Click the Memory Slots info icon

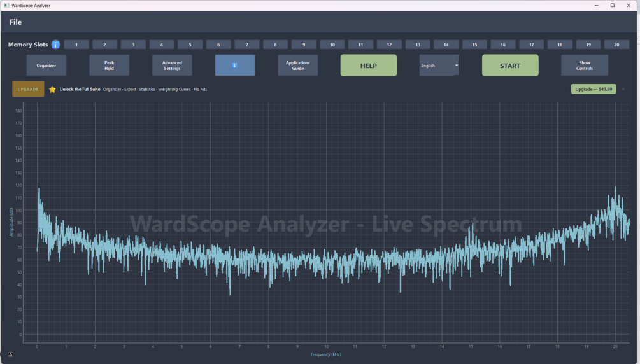coord(56,45)
